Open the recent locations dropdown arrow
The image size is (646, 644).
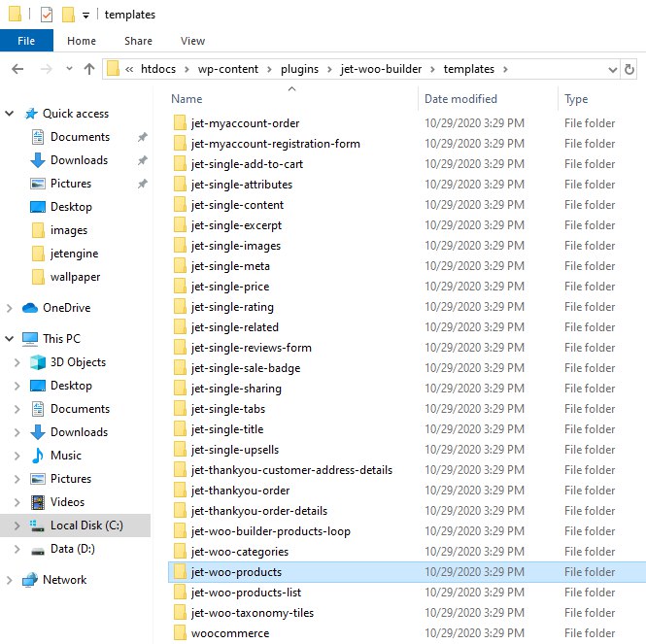coord(69,68)
